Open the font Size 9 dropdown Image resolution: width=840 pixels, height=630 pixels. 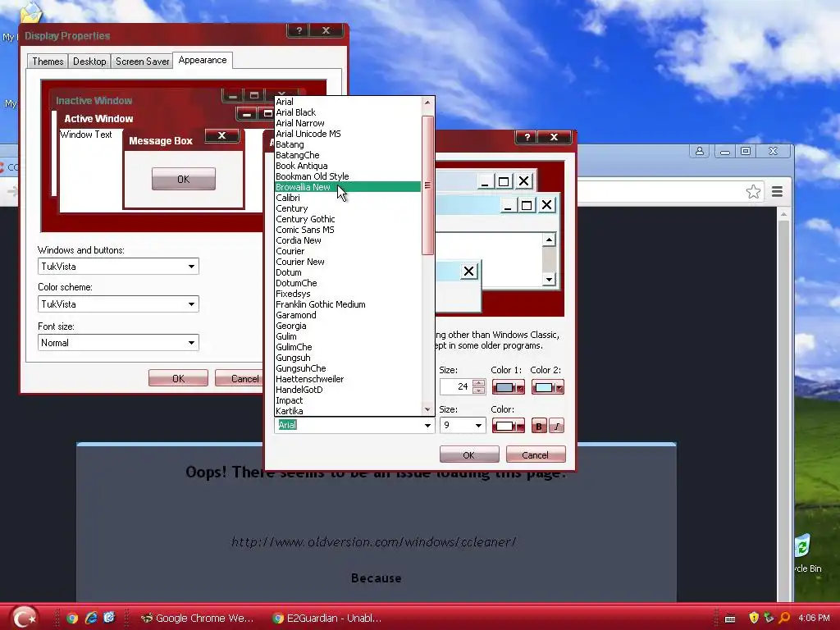click(478, 426)
